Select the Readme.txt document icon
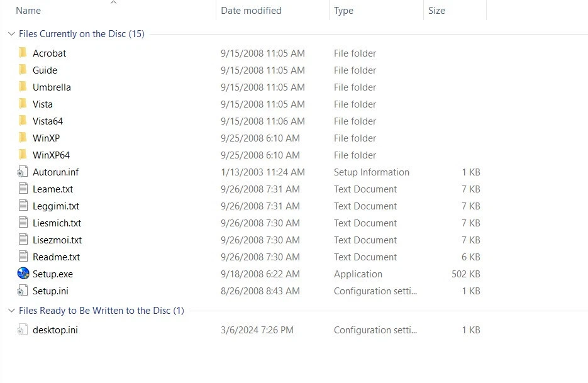Image resolution: width=588 pixels, height=383 pixels. (23, 257)
